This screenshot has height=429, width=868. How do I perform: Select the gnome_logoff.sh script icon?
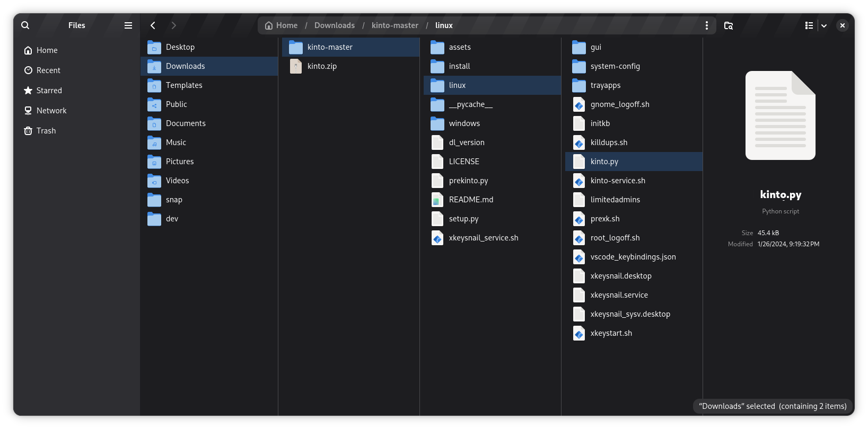click(x=579, y=104)
